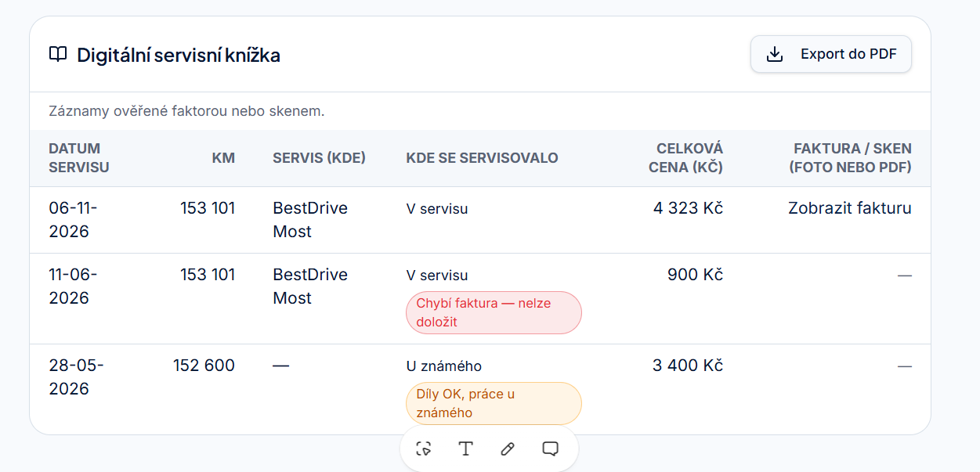Viewport: 980px width, 472px height.
Task: Click the Faktura / sken column header
Action: pos(851,158)
